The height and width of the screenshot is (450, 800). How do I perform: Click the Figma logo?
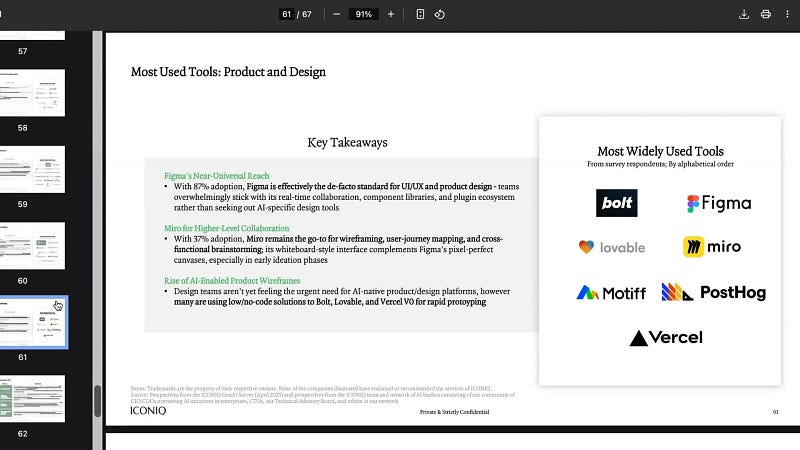(x=719, y=204)
